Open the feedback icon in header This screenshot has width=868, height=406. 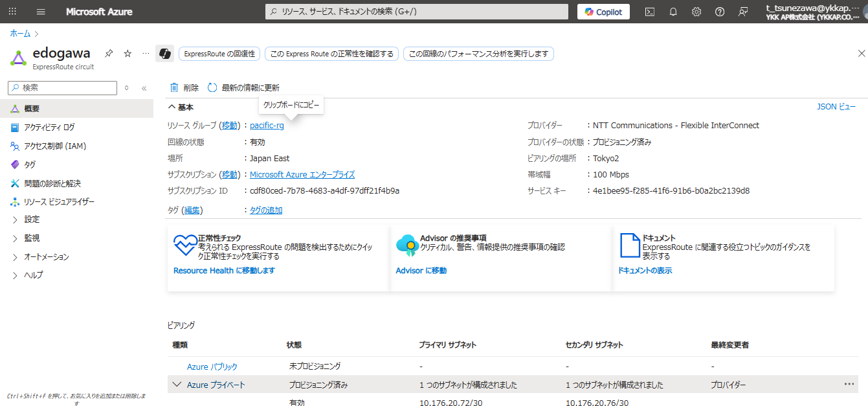743,12
